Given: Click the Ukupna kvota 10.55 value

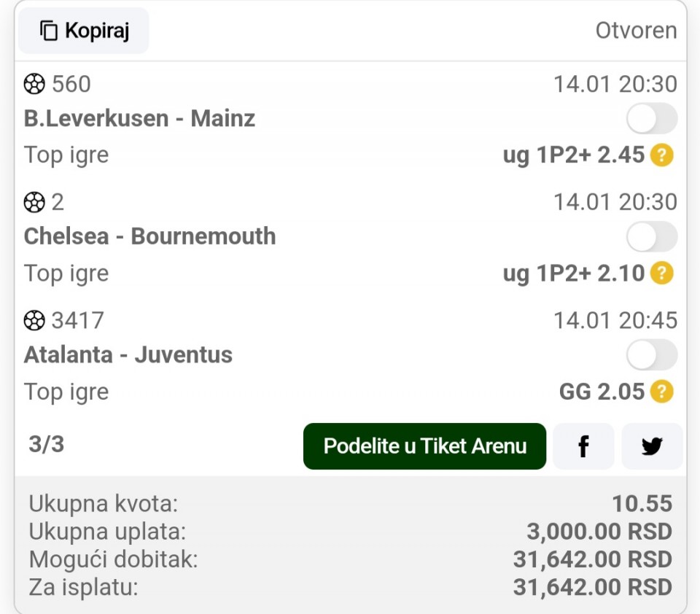Looking at the screenshot, I should [x=642, y=503].
